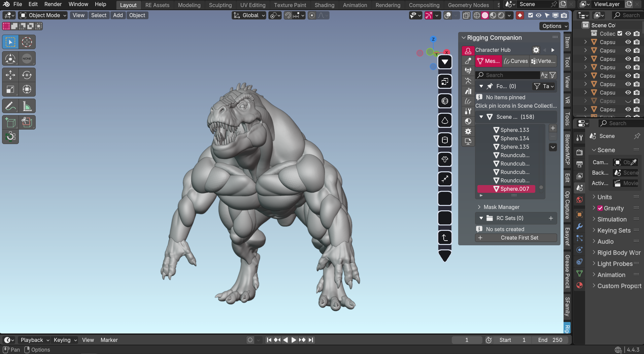Select the Move tool in the toolbar
This screenshot has height=354, width=644.
[x=10, y=75]
